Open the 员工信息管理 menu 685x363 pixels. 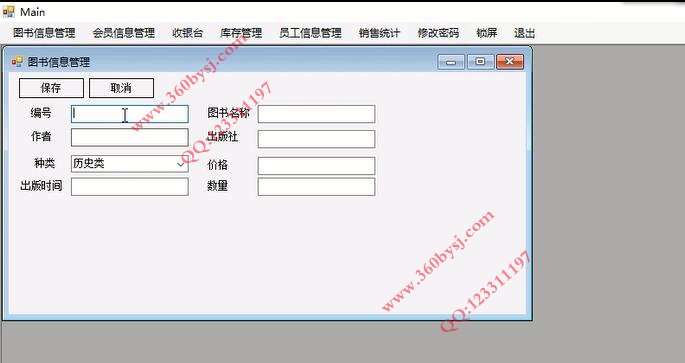[x=310, y=33]
